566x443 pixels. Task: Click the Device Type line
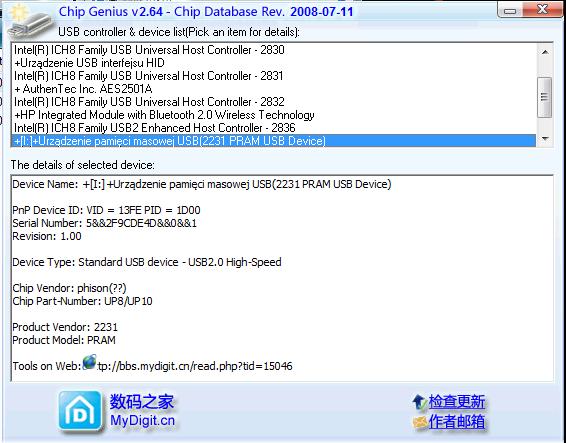(147, 262)
